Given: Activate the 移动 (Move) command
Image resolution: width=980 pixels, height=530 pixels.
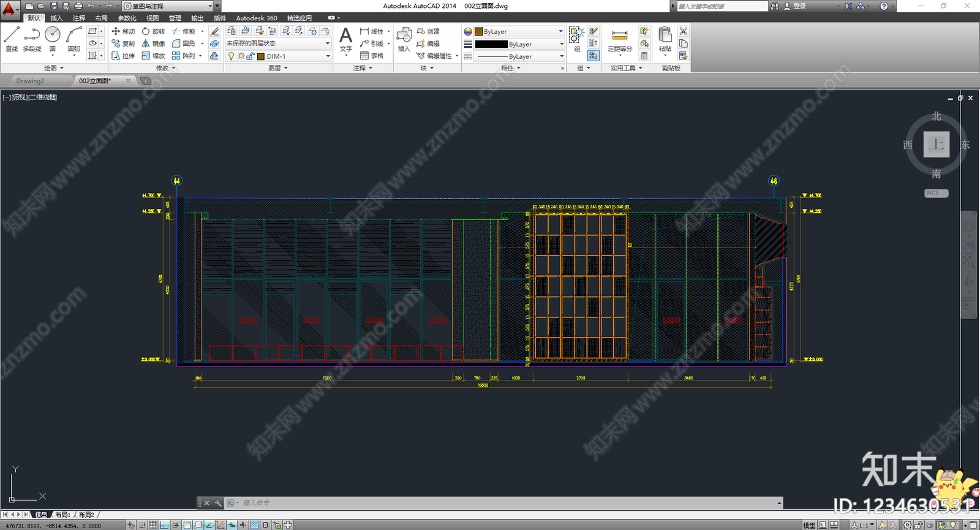Looking at the screenshot, I should coord(123,31).
